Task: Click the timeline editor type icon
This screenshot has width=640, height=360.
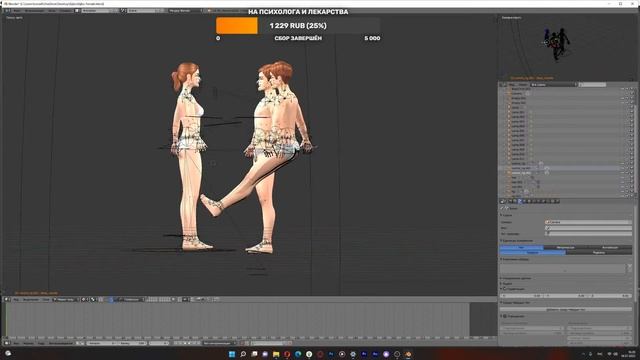Action: click(x=7, y=343)
